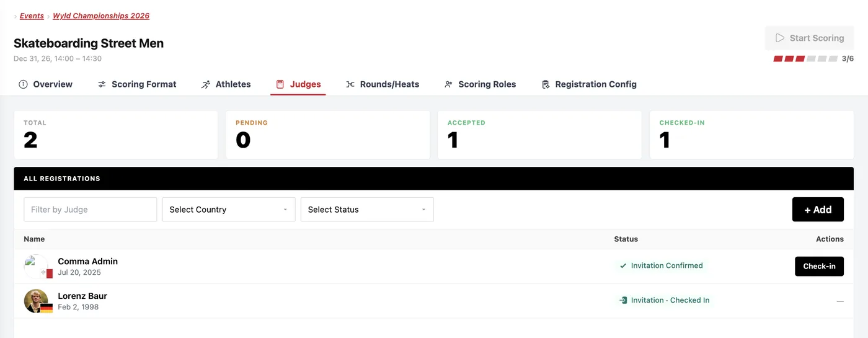Image resolution: width=868 pixels, height=338 pixels.
Task: Focus the Filter by Judge field
Action: pos(91,210)
